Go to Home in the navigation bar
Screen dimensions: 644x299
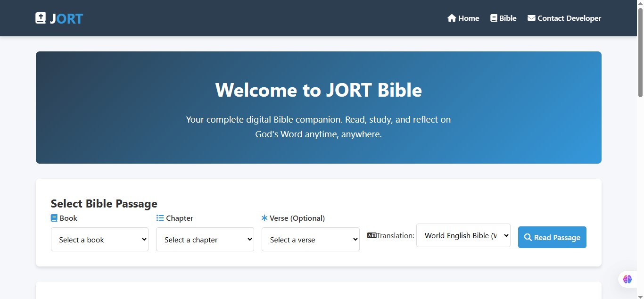pos(467,18)
